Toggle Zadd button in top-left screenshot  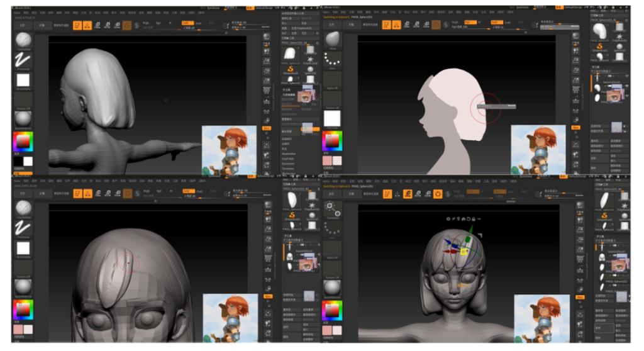click(x=187, y=23)
